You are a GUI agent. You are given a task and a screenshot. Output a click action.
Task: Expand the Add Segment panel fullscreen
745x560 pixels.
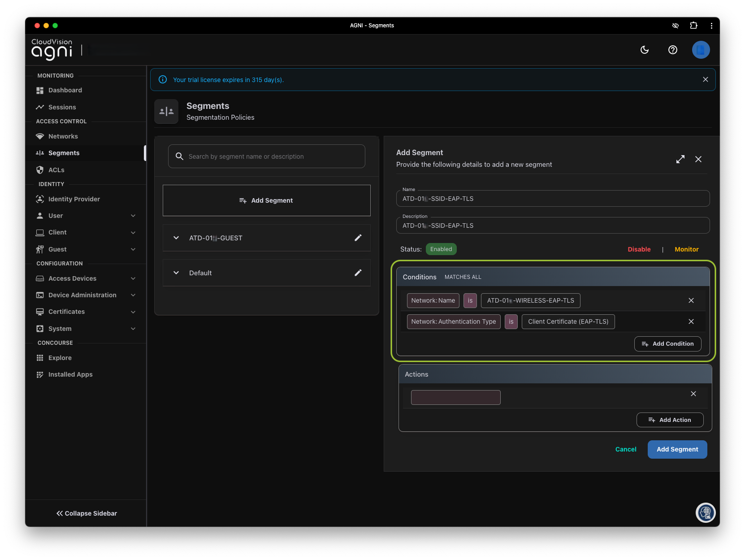[680, 159]
